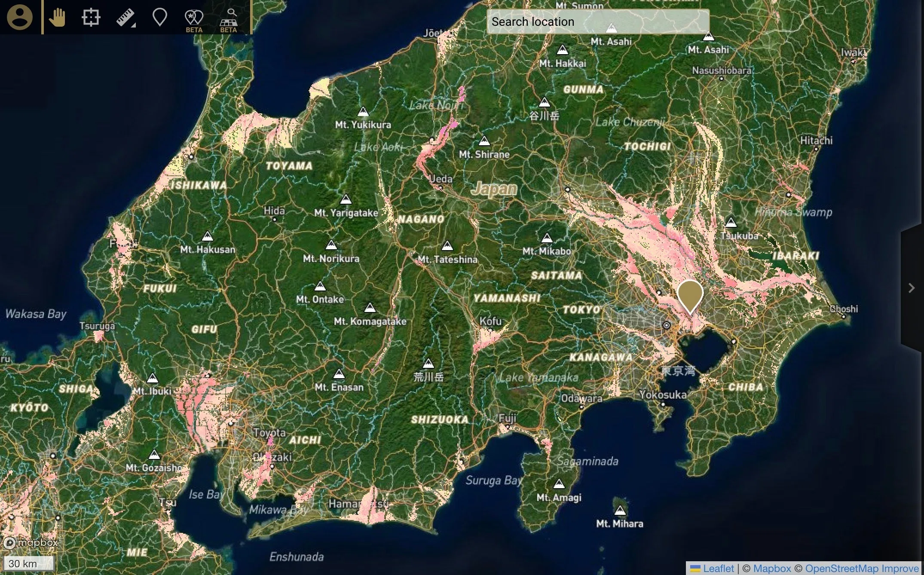Click the Japan country label

[494, 189]
